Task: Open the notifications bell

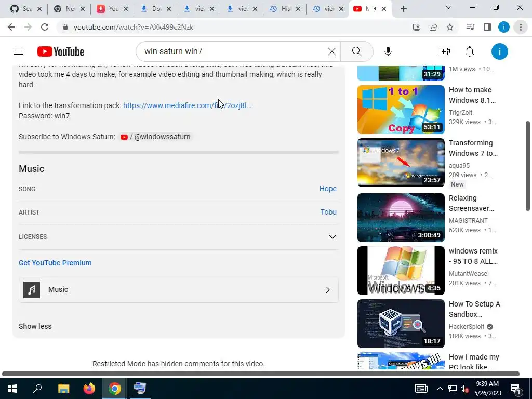Action: click(x=470, y=51)
